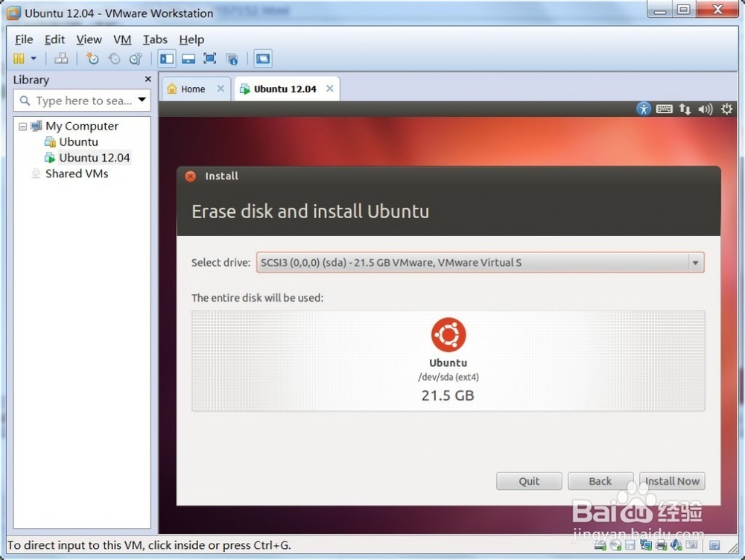The image size is (745, 560).
Task: Open the Ubuntu keyboard layout indicator
Action: pyautogui.click(x=664, y=109)
